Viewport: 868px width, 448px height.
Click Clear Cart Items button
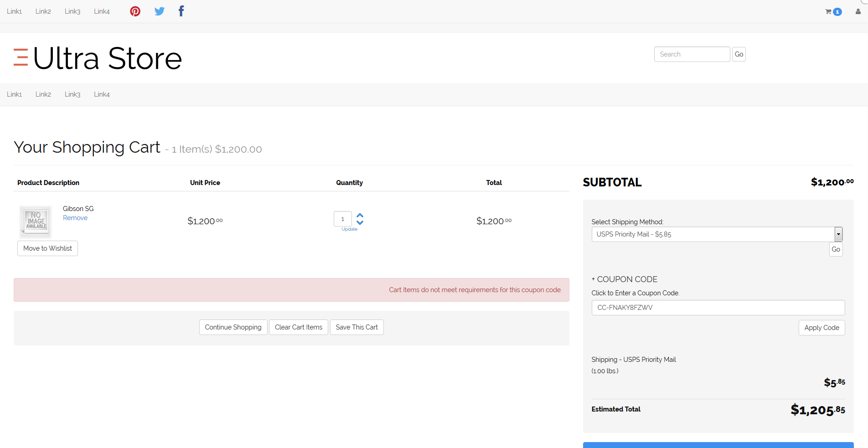[299, 327]
